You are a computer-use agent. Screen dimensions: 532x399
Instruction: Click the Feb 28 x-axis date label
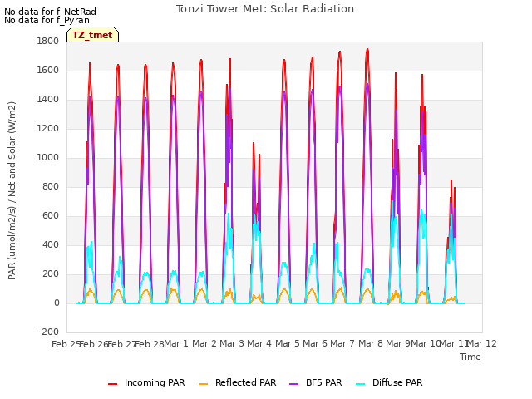[150, 344]
